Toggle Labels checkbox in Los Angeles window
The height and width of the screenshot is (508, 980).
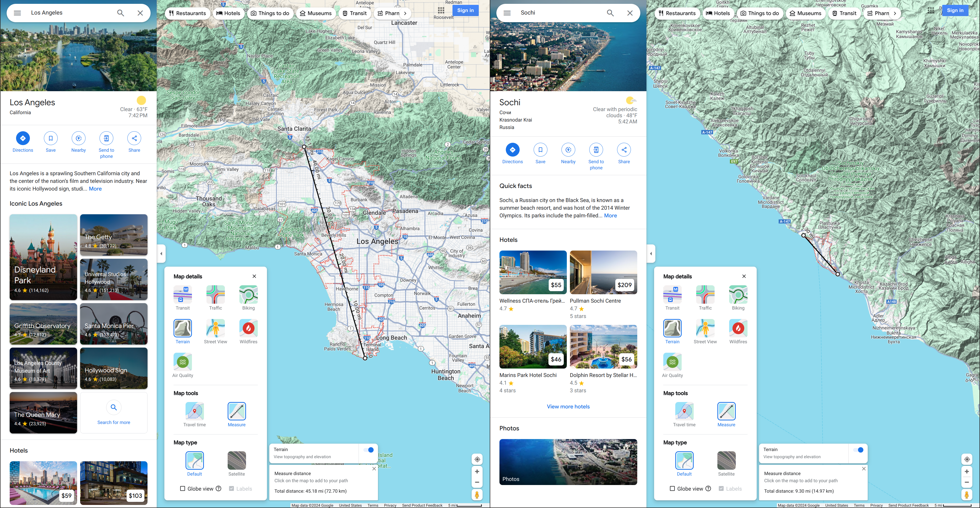(x=231, y=489)
